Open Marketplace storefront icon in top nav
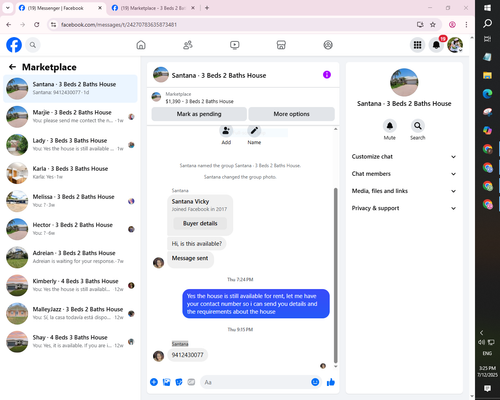 pyautogui.click(x=281, y=45)
